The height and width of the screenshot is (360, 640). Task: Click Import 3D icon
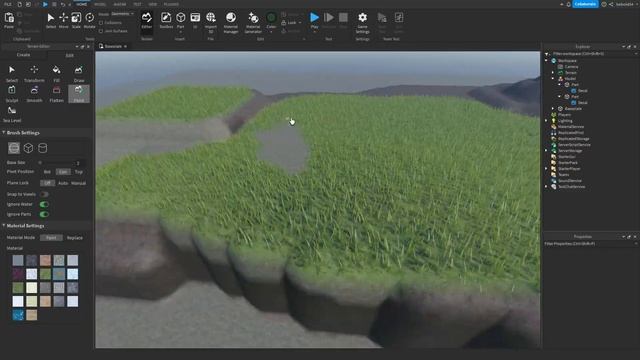[x=211, y=21]
